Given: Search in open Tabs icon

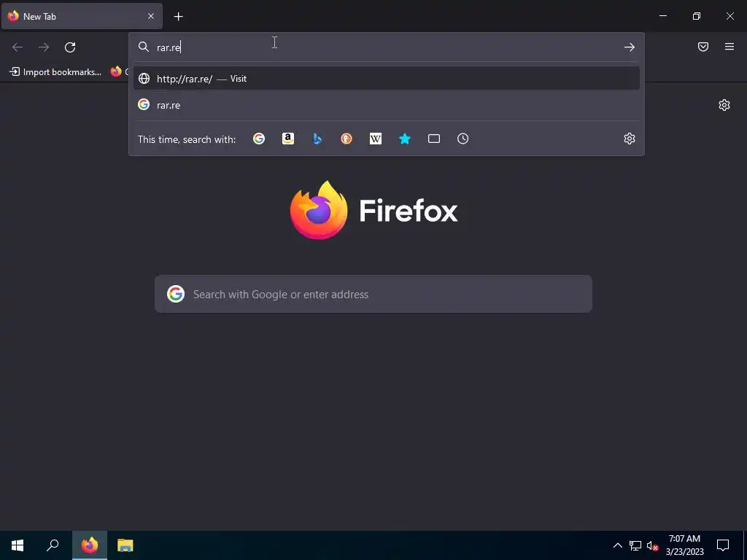Looking at the screenshot, I should tap(434, 139).
